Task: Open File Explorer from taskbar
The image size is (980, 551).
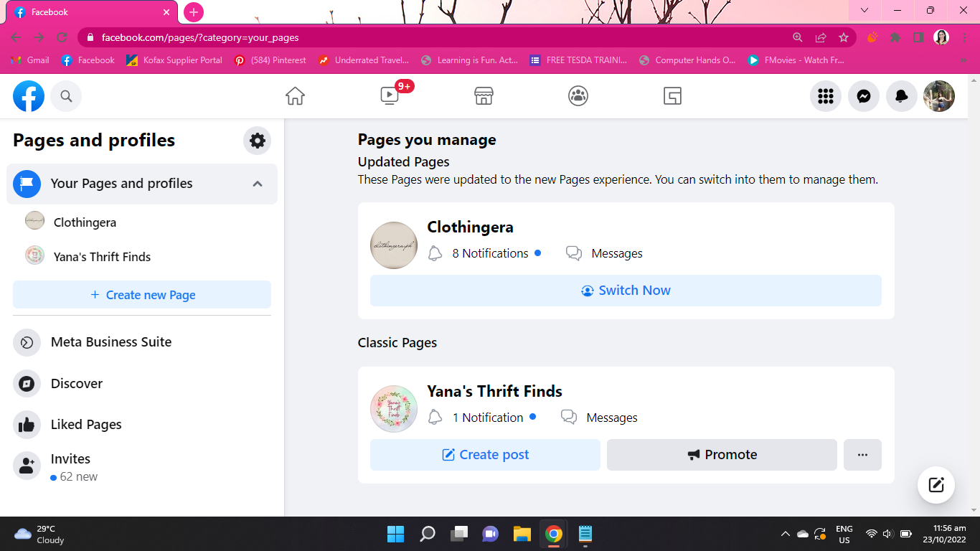Action: pyautogui.click(x=522, y=534)
